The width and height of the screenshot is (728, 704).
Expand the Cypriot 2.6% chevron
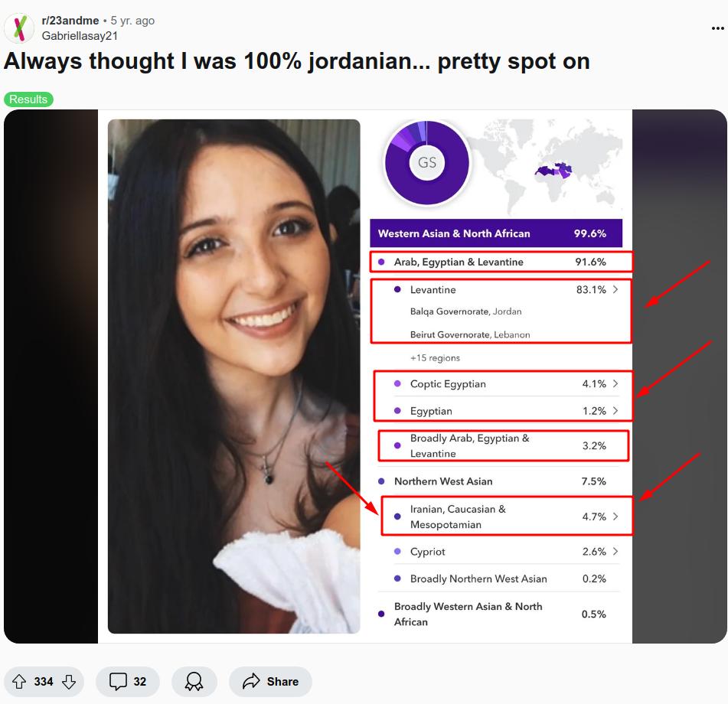[x=615, y=551]
